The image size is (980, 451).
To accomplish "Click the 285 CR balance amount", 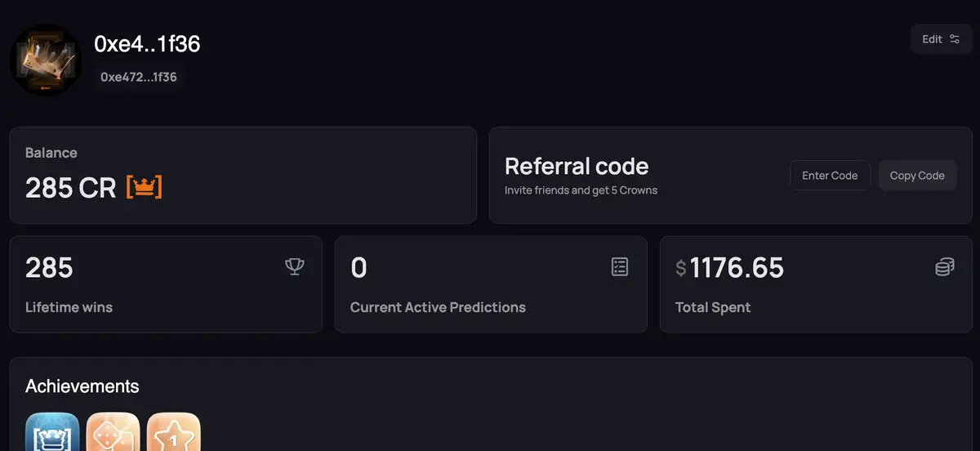I will [x=71, y=188].
